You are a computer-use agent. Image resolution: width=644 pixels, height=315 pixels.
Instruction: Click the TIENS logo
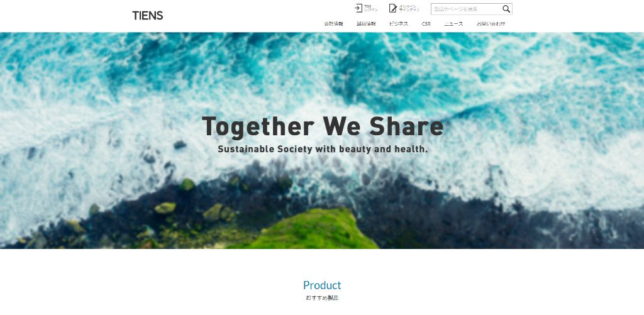[147, 16]
